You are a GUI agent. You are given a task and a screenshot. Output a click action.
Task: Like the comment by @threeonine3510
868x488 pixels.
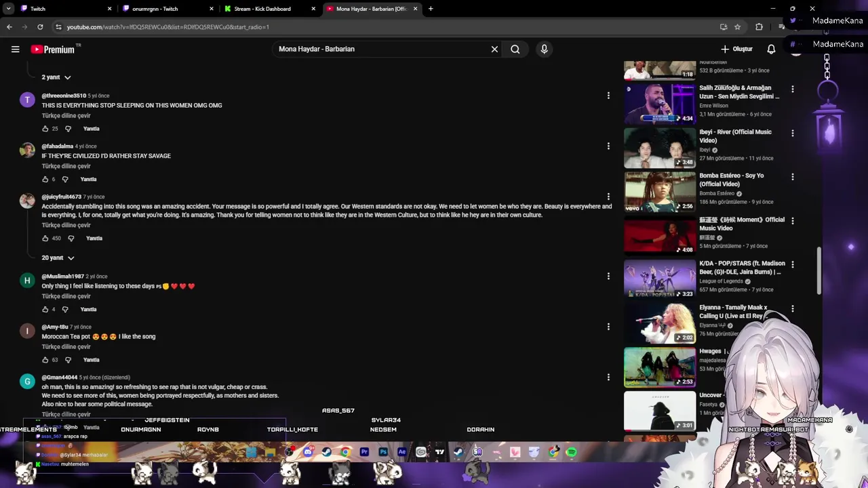coord(45,129)
